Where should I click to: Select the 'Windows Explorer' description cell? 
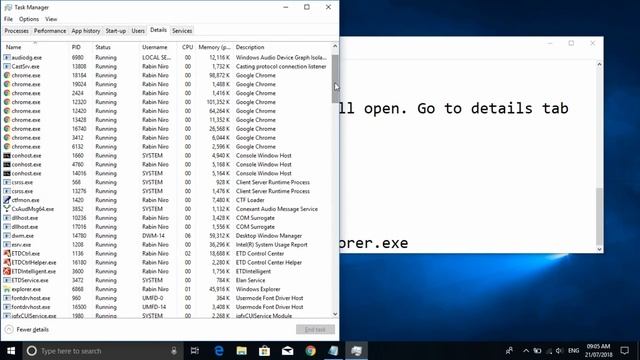258,289
